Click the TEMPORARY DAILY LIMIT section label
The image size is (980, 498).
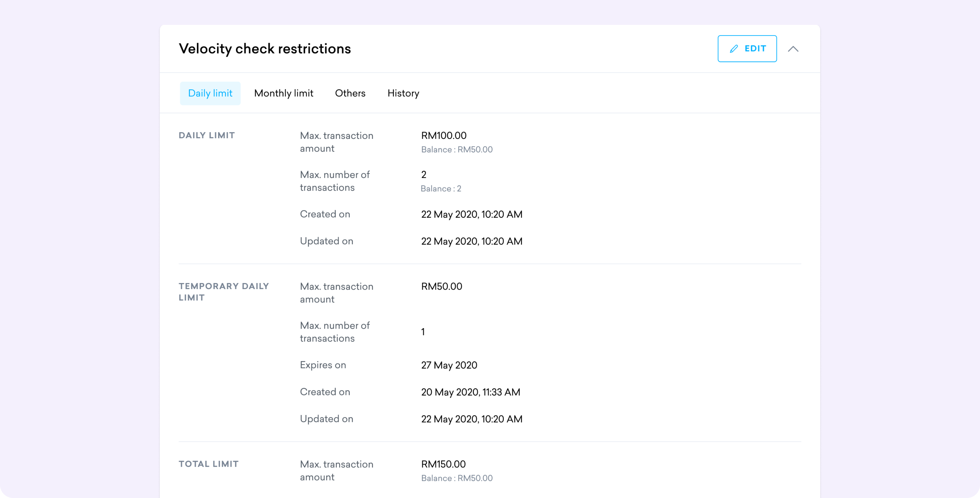(224, 292)
